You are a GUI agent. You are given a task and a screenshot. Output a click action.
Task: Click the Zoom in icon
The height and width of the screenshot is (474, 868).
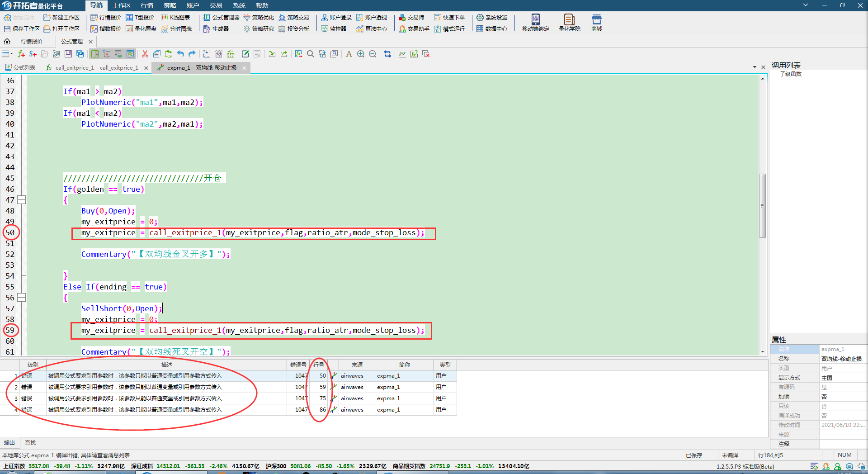tap(361, 54)
